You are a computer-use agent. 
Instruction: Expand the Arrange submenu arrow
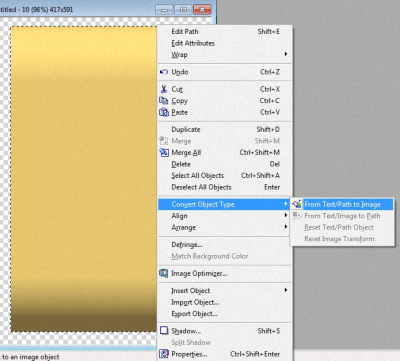286,227
